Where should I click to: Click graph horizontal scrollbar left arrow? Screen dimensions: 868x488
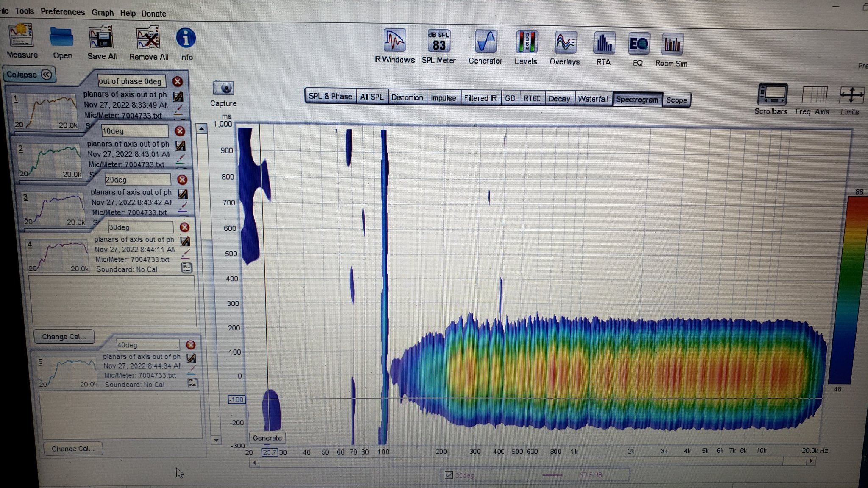click(x=254, y=463)
